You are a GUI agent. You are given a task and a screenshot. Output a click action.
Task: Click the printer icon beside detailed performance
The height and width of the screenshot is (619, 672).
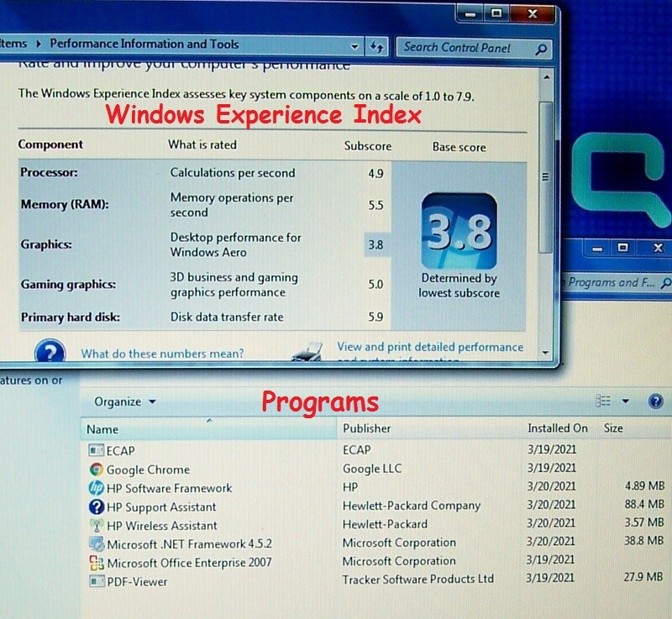coord(307,351)
